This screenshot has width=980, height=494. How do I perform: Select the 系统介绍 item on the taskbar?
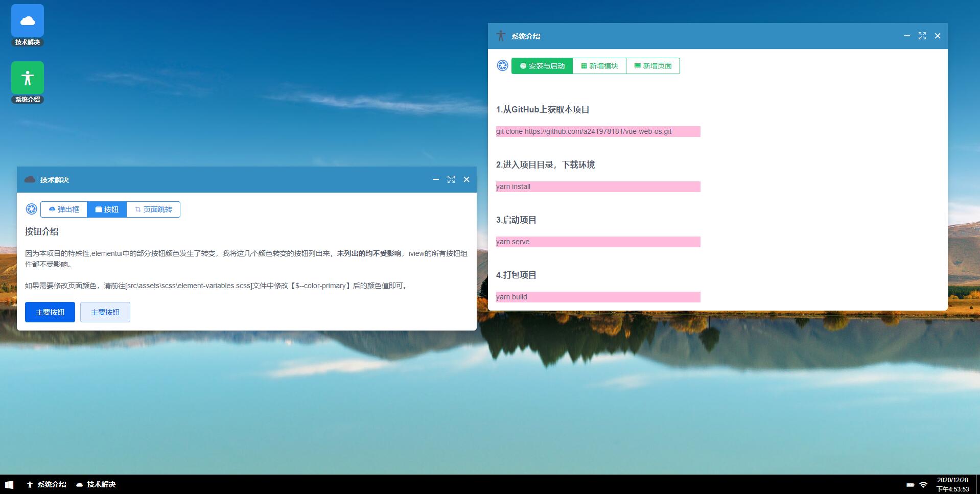tap(45, 484)
